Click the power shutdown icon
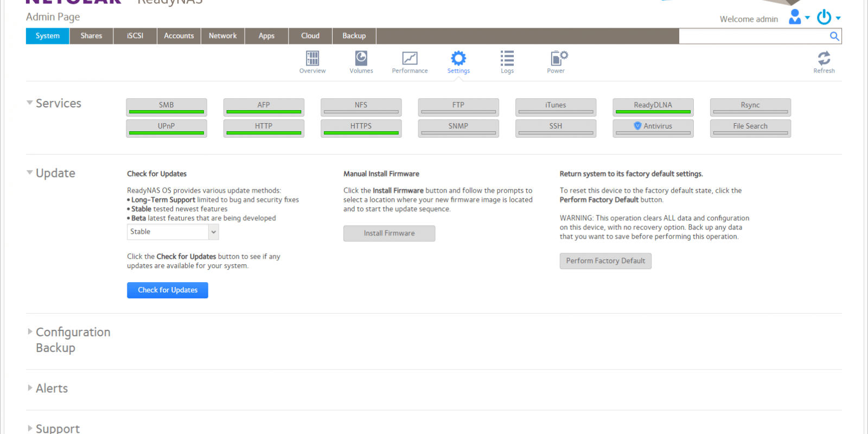This screenshot has height=434, width=868. click(x=824, y=17)
